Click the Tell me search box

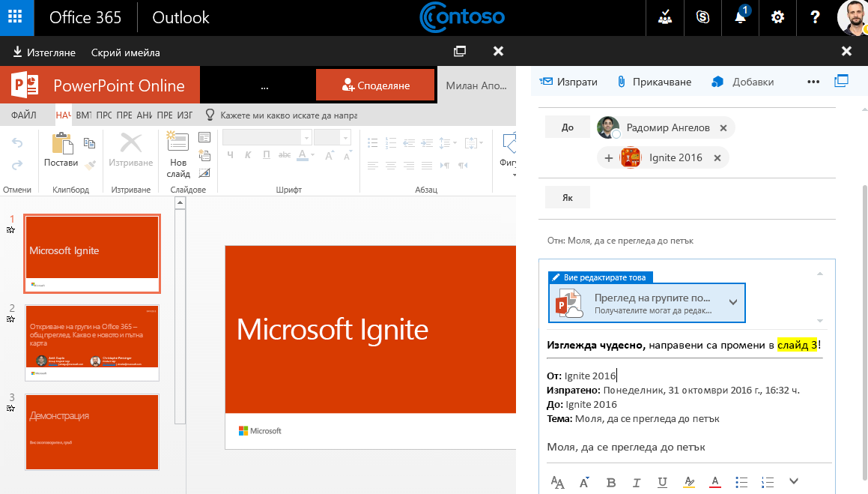(x=281, y=115)
